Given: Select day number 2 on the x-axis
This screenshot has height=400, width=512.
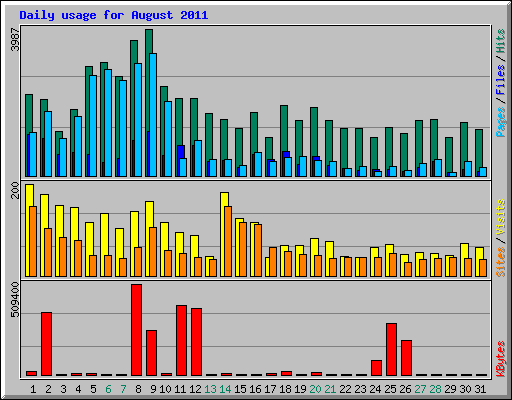Looking at the screenshot, I should (48, 389).
